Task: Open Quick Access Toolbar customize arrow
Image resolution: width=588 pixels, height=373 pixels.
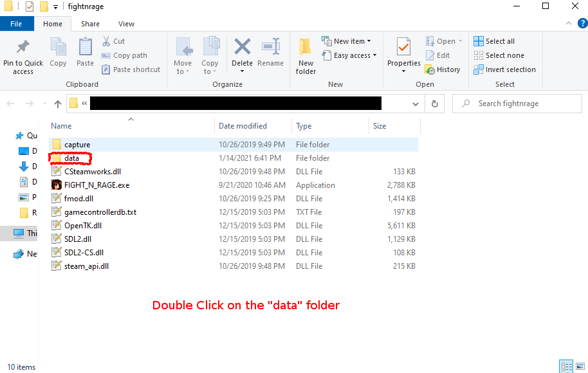Action: click(x=55, y=6)
